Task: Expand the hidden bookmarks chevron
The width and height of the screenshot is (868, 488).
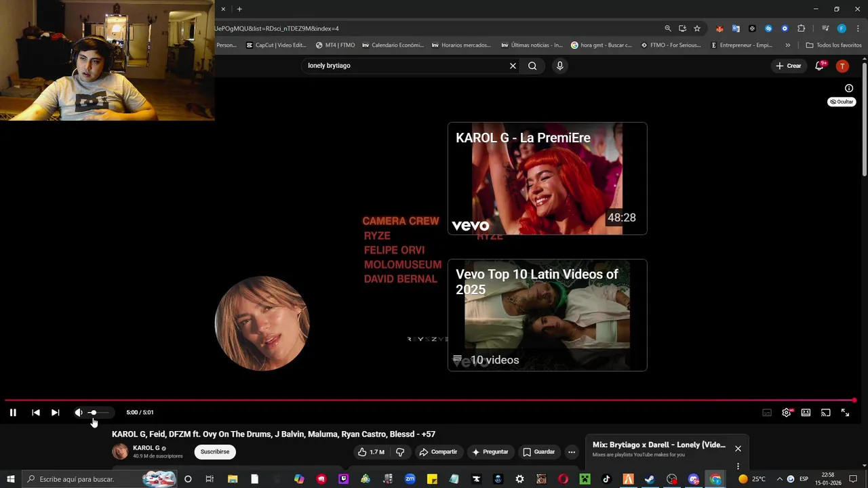Action: 787,45
